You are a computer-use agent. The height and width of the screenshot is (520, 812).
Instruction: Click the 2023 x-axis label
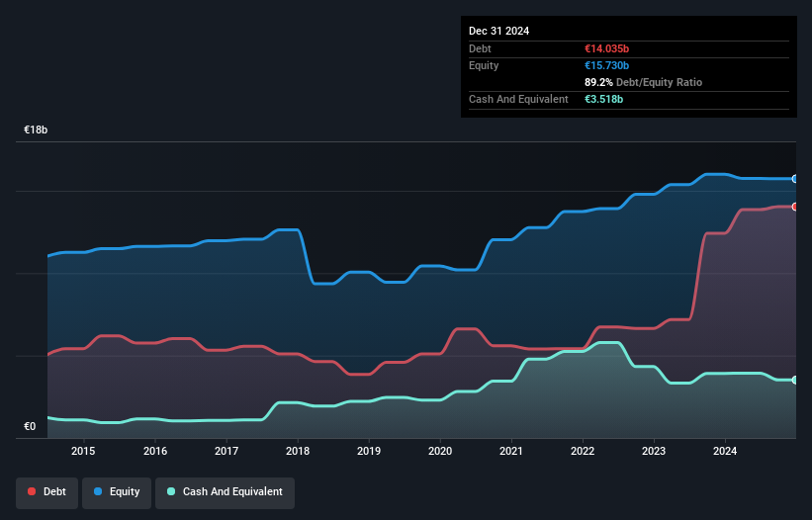point(654,451)
